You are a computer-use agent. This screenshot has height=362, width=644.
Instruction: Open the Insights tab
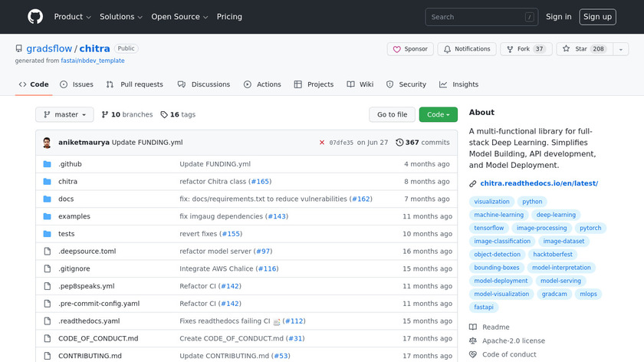click(459, 84)
